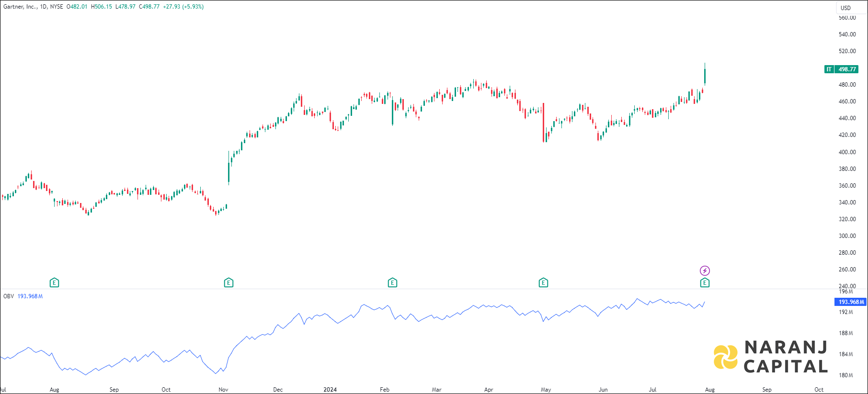Click the purple lightning news event icon

(705, 270)
